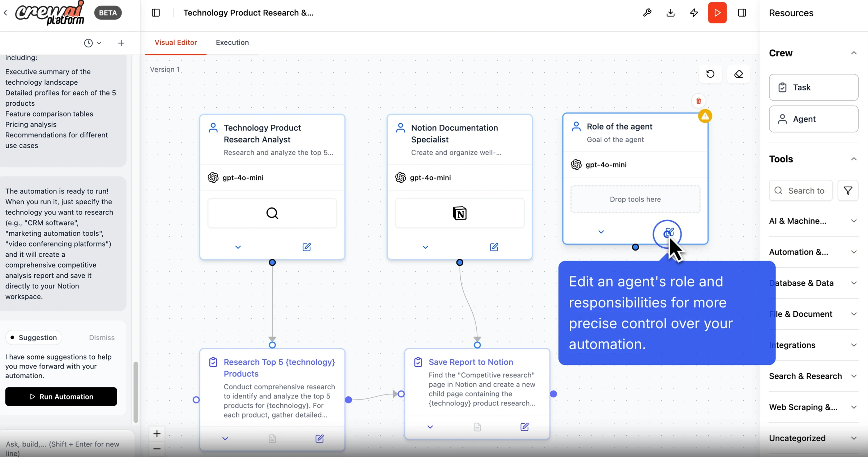Click the Run Automation button
Screen dimensions: 868x457
61,397
